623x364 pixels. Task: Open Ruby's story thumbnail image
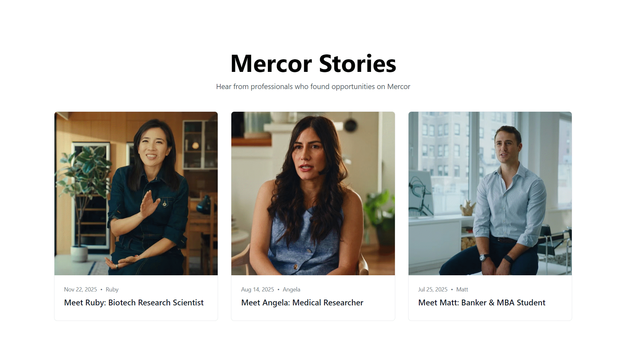(136, 193)
